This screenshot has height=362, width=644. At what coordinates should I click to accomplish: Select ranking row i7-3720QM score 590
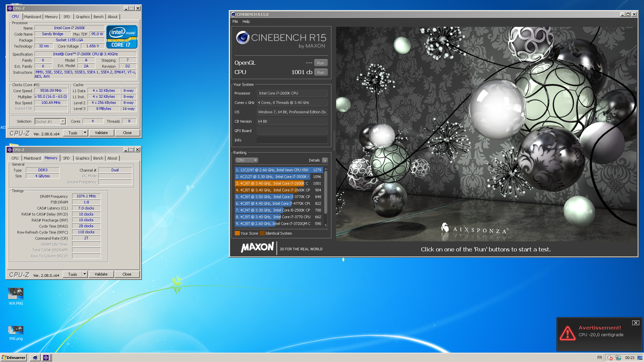[x=279, y=224]
